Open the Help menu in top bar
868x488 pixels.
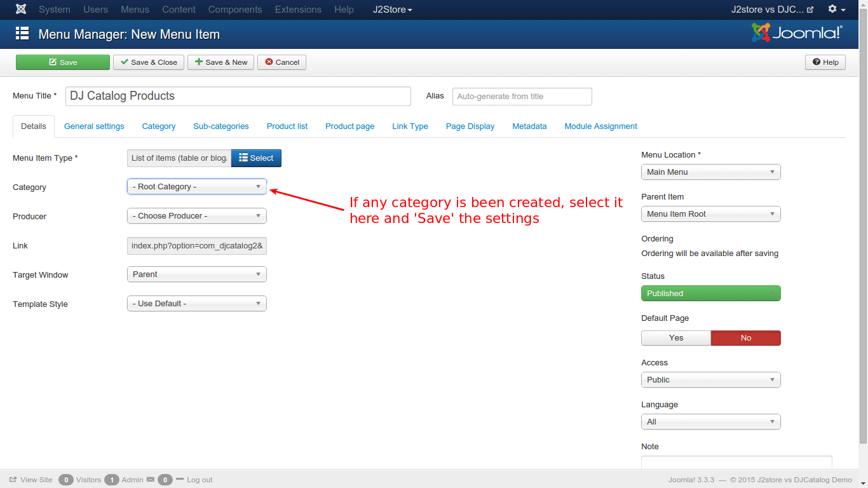point(344,10)
